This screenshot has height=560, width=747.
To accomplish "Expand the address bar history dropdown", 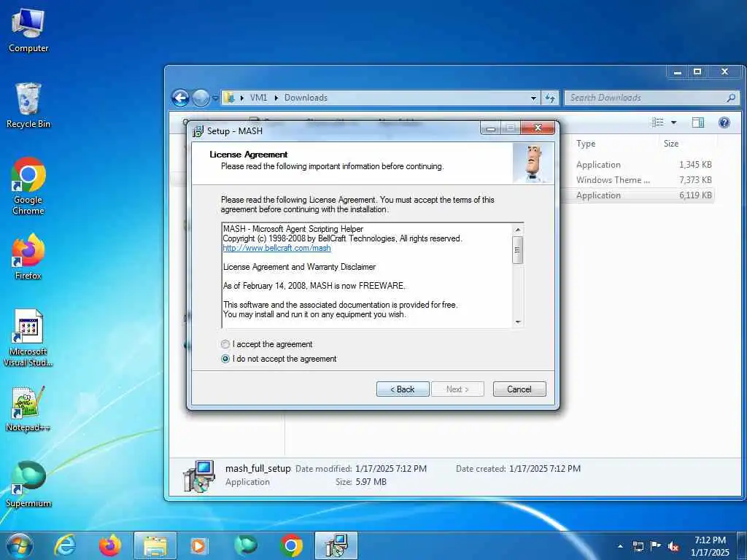I will (x=533, y=98).
